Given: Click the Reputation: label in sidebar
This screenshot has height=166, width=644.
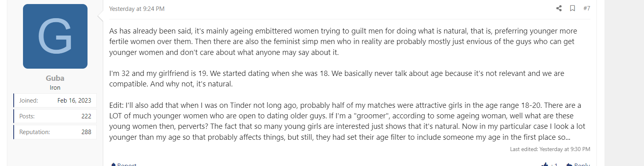Looking at the screenshot, I should click(35, 132).
